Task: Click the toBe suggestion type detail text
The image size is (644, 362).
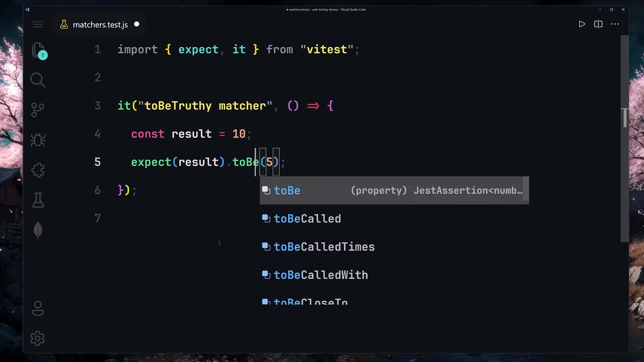Action: coord(437,191)
